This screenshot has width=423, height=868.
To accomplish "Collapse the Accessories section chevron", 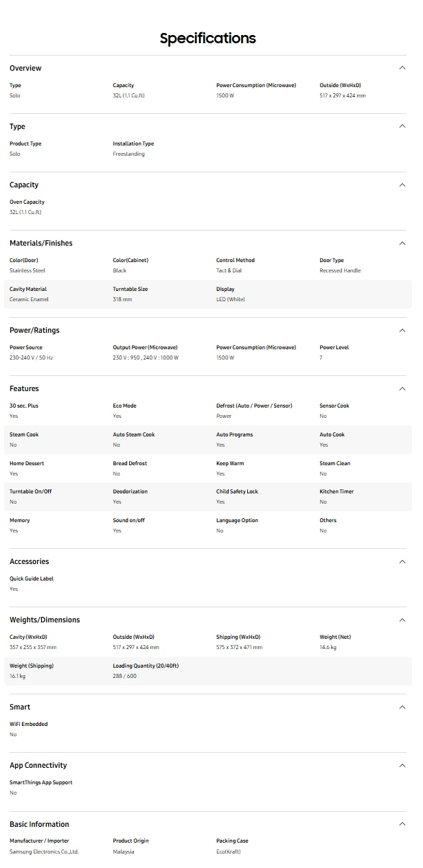I will pos(402,561).
